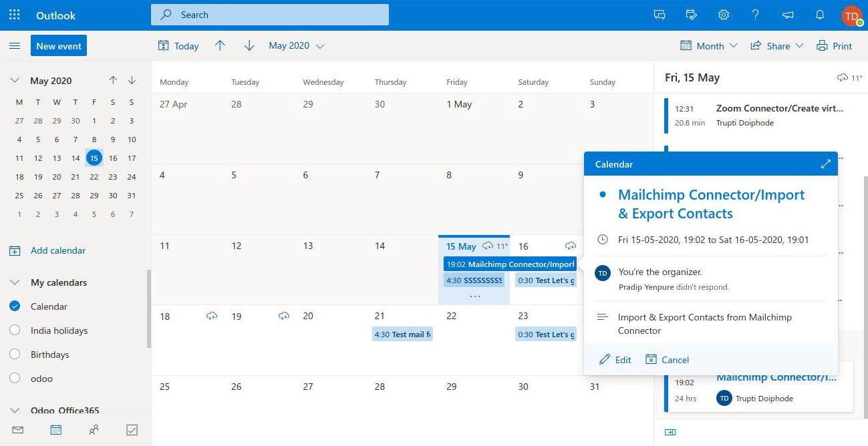Image resolution: width=868 pixels, height=446 pixels.
Task: Open People view with the contacts icon
Action: [94, 430]
